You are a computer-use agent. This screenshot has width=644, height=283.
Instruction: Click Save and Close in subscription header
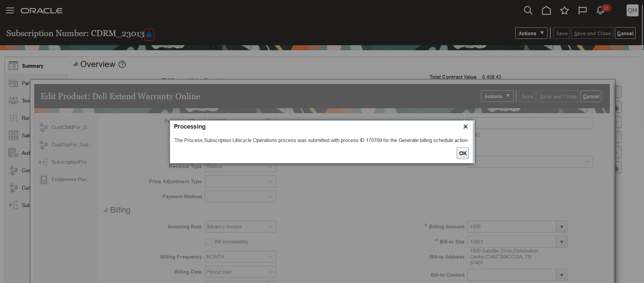pos(592,33)
